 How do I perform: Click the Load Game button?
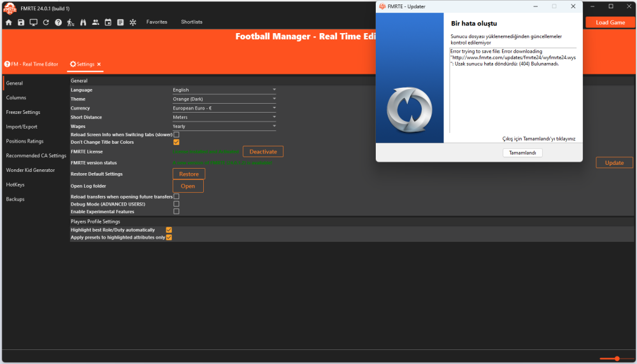pyautogui.click(x=610, y=22)
